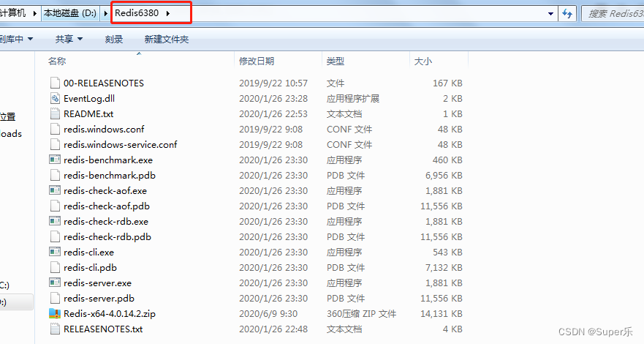The width and height of the screenshot is (644, 344).
Task: Expand the arrow after 计算机 breadcrumb
Action: (x=35, y=13)
